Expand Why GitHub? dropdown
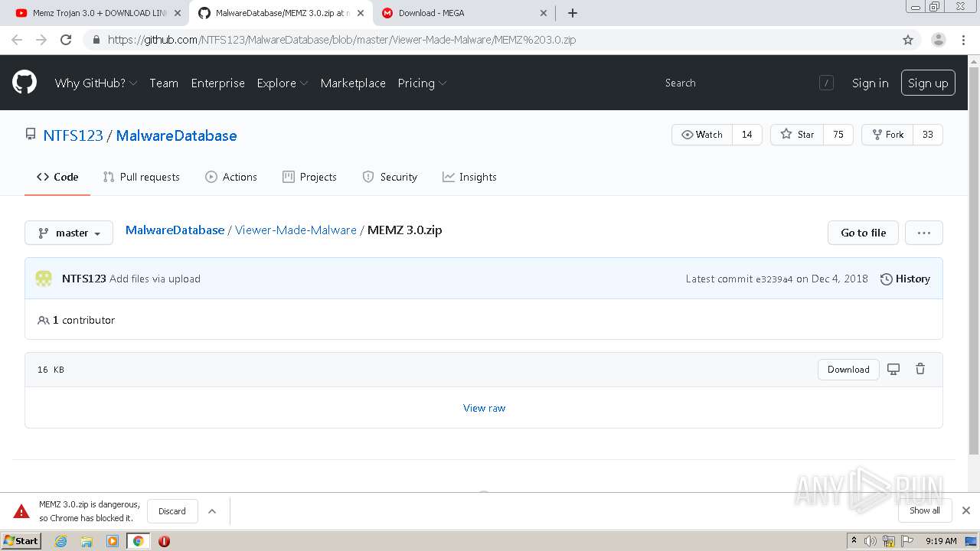Screen dimensions: 980x551 (96, 83)
